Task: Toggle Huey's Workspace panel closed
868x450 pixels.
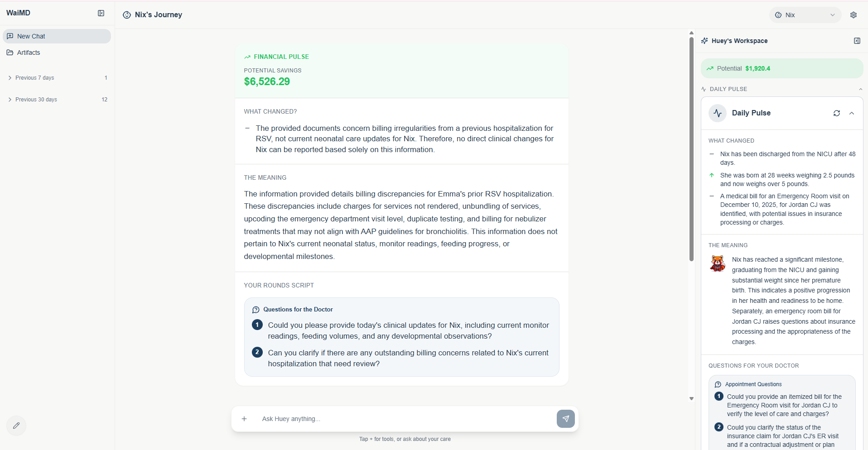Action: 857,40
